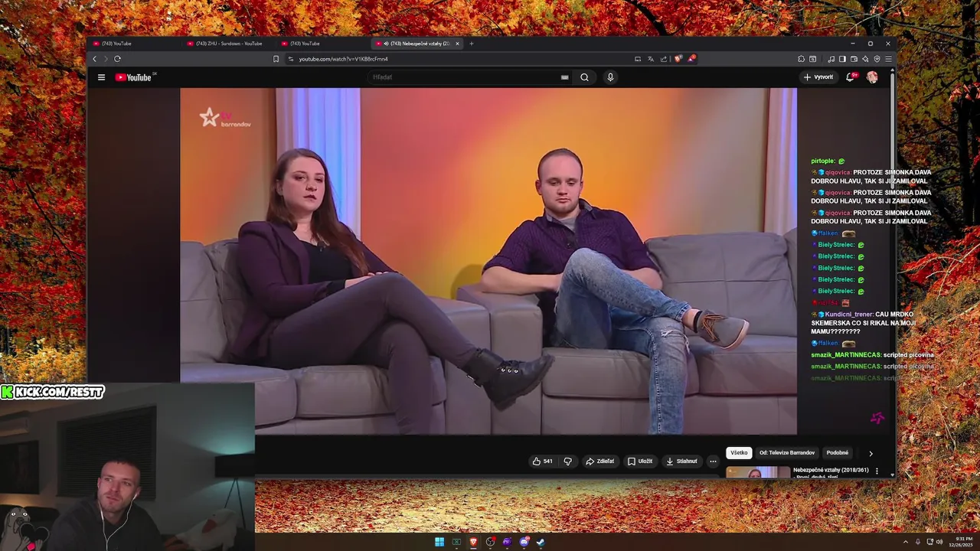Open the Brave Wallet icon
This screenshot has height=551, width=980.
pyautogui.click(x=854, y=59)
